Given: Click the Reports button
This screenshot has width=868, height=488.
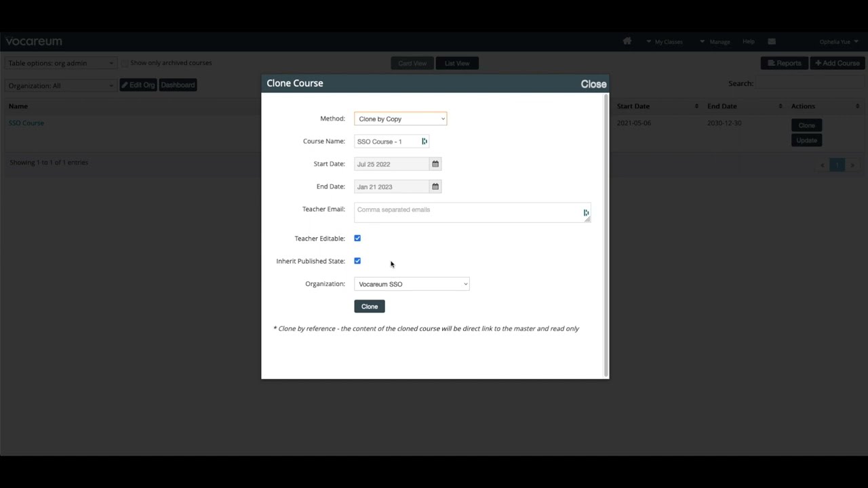Looking at the screenshot, I should tap(784, 63).
